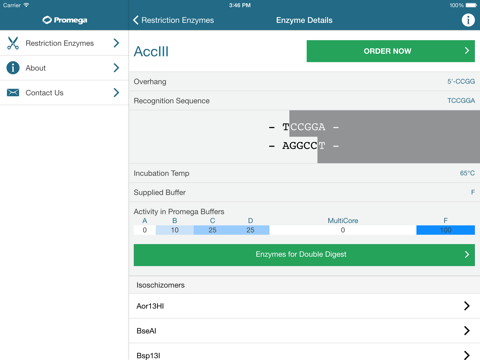Image resolution: width=480 pixels, height=360 pixels.
Task: Expand the Contact Us sidebar chevron
Action: 116,92
